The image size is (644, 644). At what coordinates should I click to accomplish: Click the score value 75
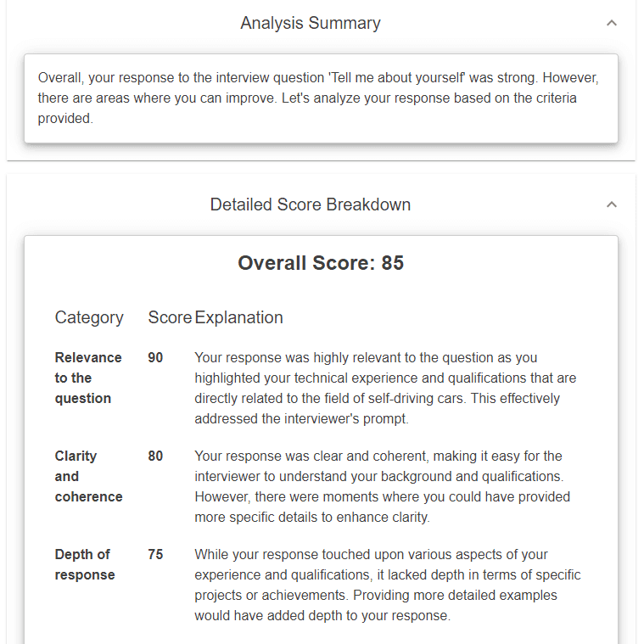point(155,554)
